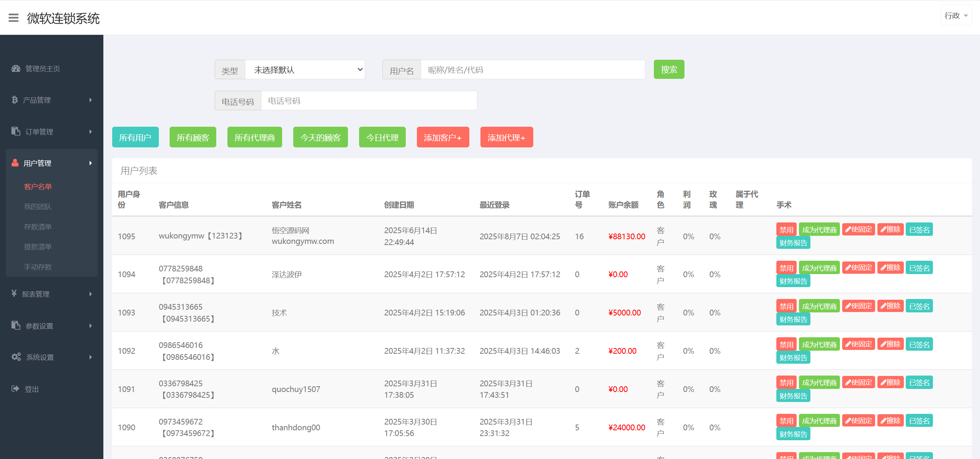Expand the 报表管理 submenu arrow
This screenshot has width=980, height=459.
coord(91,294)
